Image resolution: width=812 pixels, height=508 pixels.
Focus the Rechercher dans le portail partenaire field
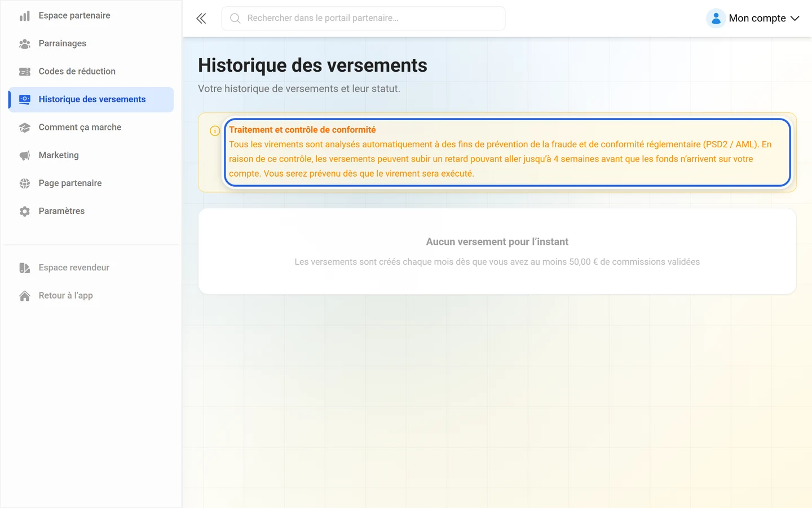click(363, 19)
